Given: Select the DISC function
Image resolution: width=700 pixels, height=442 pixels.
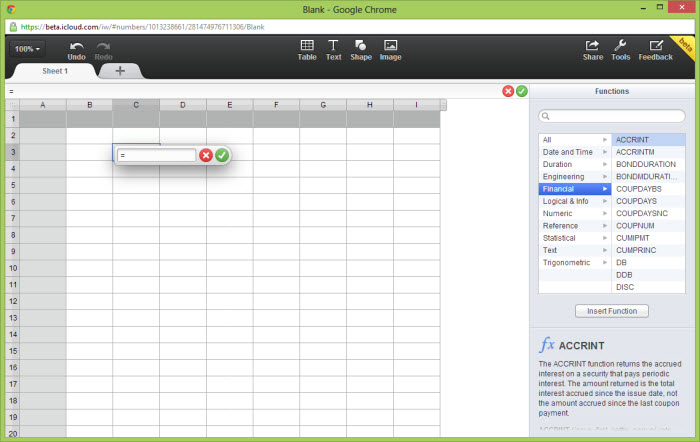Looking at the screenshot, I should [648, 287].
